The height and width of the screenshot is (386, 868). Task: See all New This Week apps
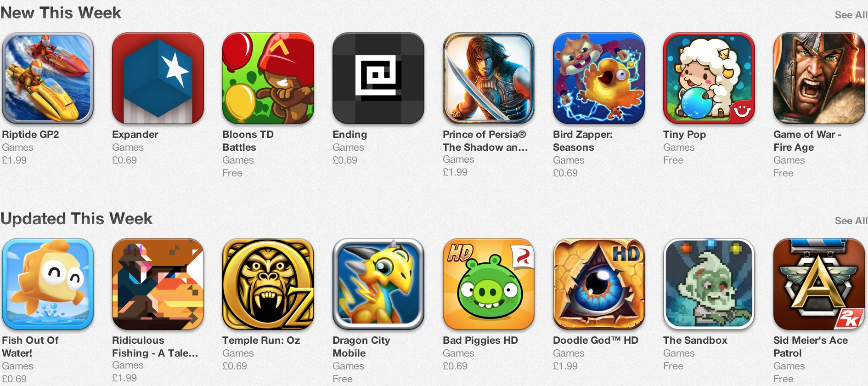pos(851,15)
